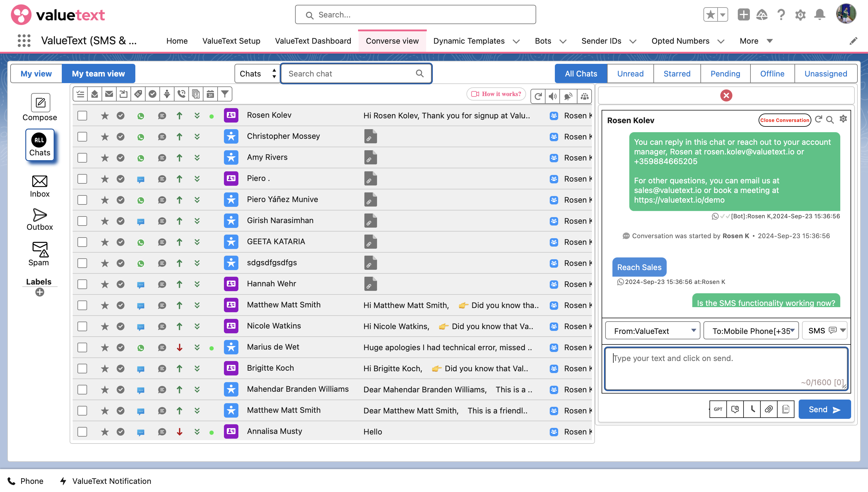The width and height of the screenshot is (868, 492).
Task: Click the Send button
Action: pyautogui.click(x=824, y=409)
